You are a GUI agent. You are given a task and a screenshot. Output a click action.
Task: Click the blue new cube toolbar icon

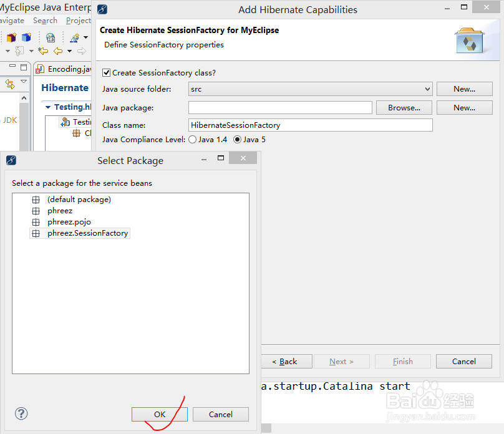(x=26, y=37)
